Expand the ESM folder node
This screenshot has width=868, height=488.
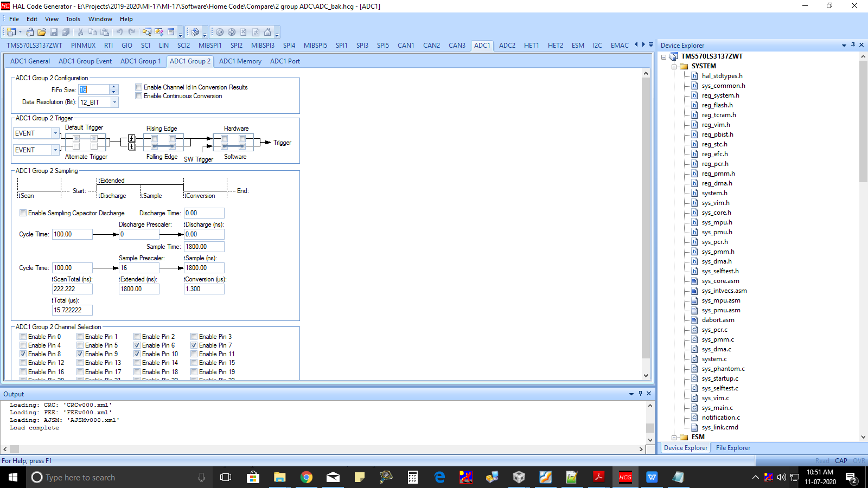click(x=674, y=437)
